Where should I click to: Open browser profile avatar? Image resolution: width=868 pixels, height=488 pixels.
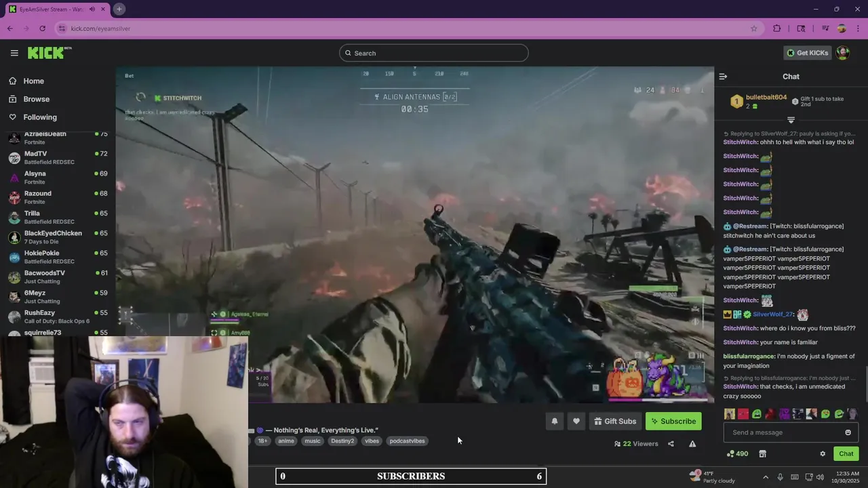click(x=842, y=28)
